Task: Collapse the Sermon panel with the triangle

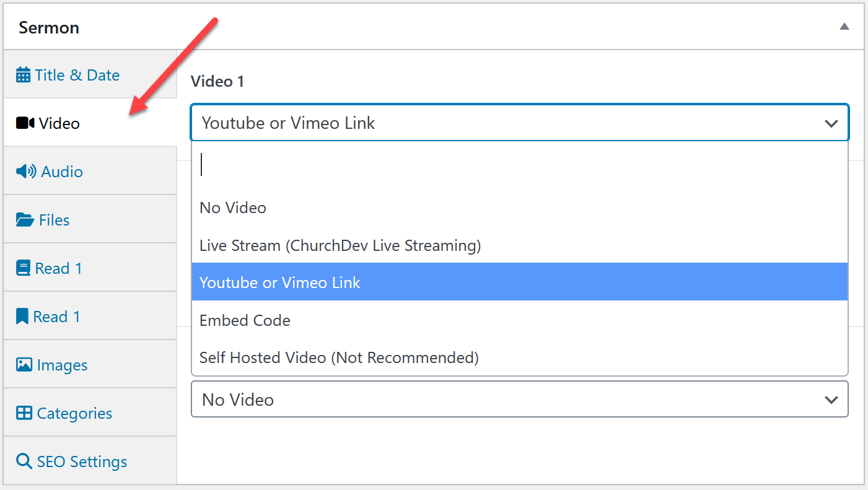Action: [844, 27]
